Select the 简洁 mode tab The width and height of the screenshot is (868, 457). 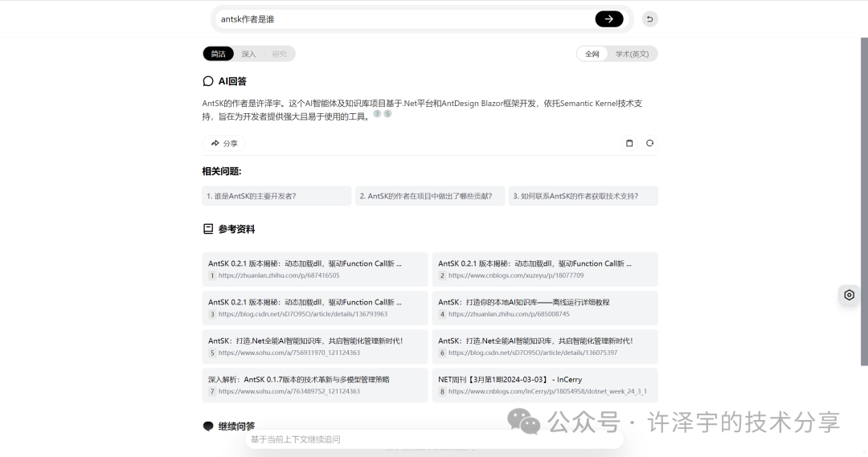[x=218, y=54]
